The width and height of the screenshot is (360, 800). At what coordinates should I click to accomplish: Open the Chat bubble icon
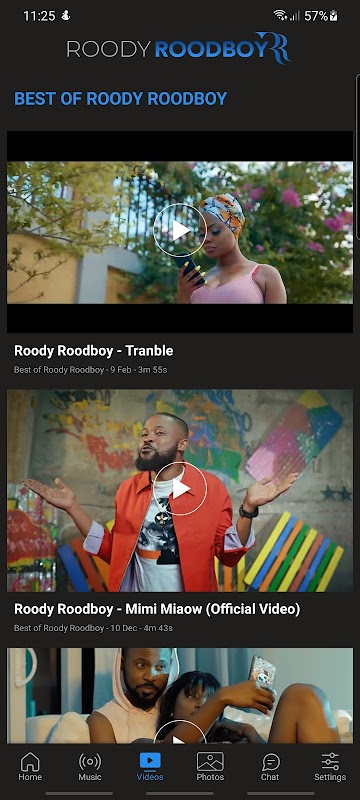tap(270, 762)
